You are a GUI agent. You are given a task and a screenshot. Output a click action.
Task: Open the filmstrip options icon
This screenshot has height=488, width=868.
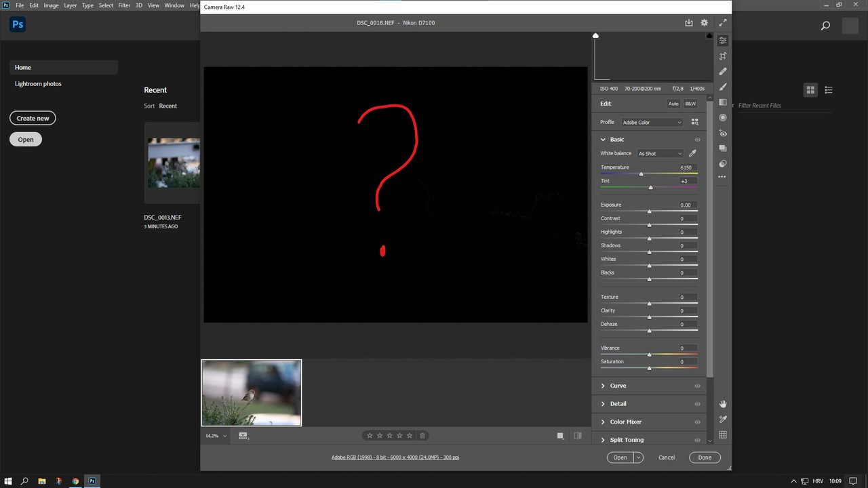pyautogui.click(x=243, y=436)
